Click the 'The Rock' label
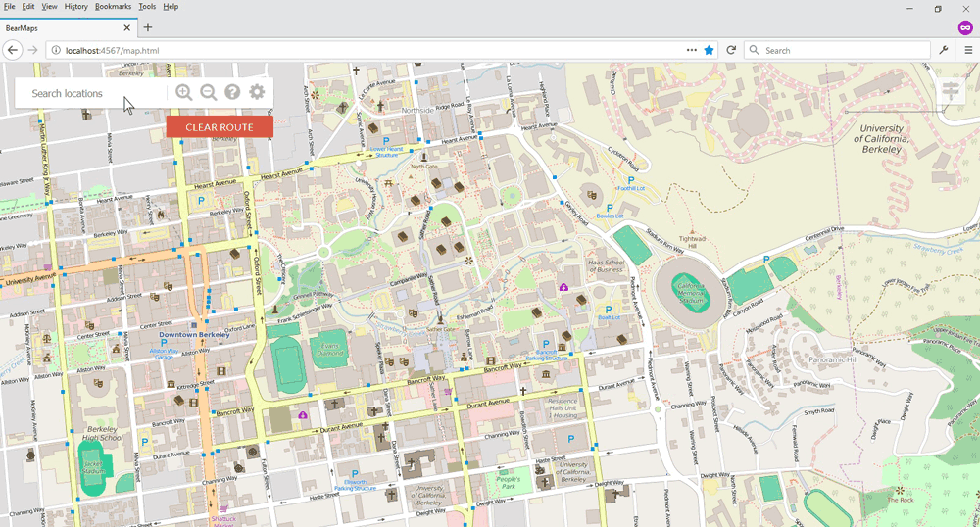 click(x=901, y=500)
